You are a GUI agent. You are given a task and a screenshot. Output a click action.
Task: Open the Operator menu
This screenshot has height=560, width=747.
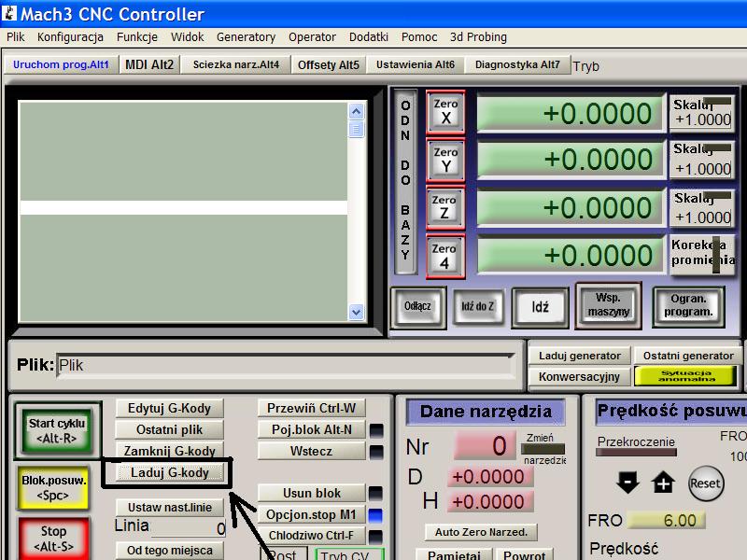pyautogui.click(x=312, y=36)
